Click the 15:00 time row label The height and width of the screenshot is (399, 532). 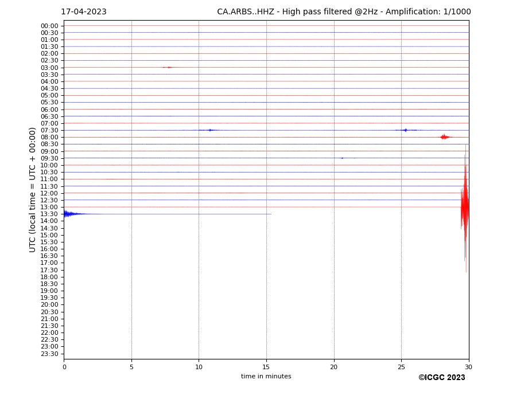(49, 235)
